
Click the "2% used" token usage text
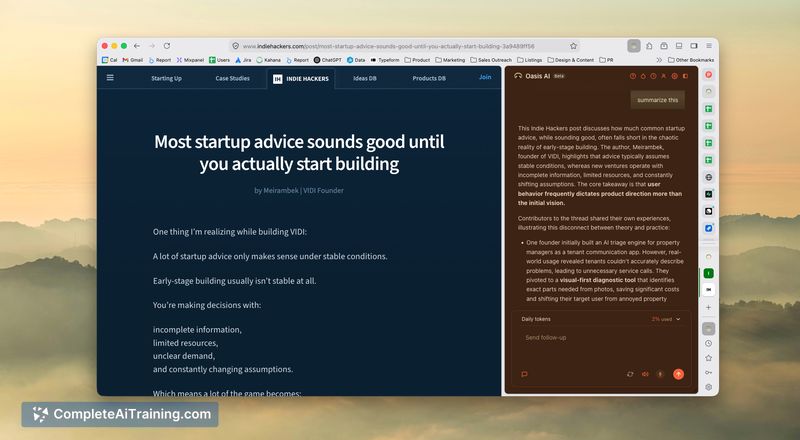coord(661,319)
